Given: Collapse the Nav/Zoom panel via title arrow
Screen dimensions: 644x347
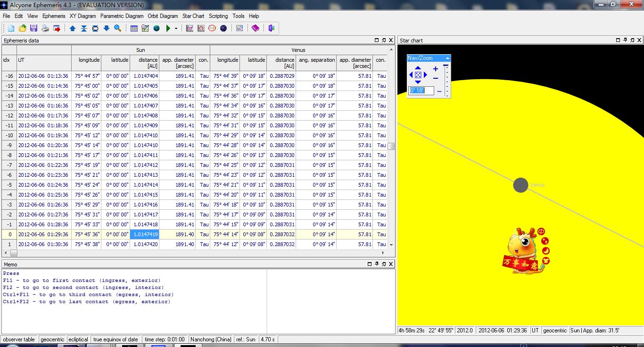Looking at the screenshot, I should (447, 58).
